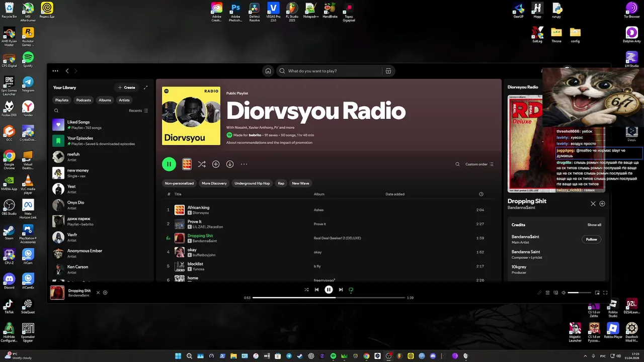Open Yeat artist in the library

pos(101,189)
